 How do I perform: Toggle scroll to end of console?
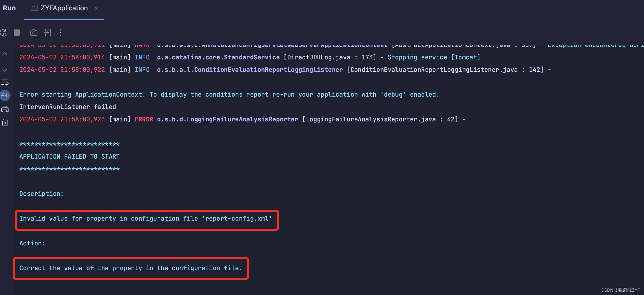click(x=5, y=96)
